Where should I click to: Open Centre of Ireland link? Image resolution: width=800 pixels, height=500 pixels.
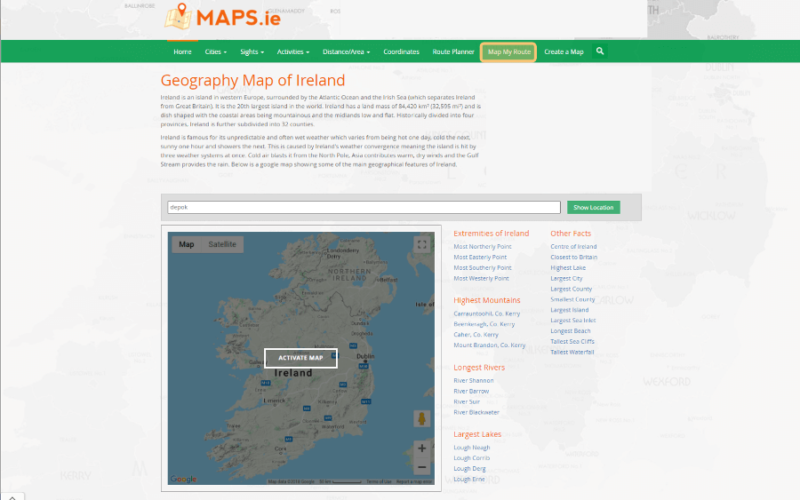click(x=573, y=246)
